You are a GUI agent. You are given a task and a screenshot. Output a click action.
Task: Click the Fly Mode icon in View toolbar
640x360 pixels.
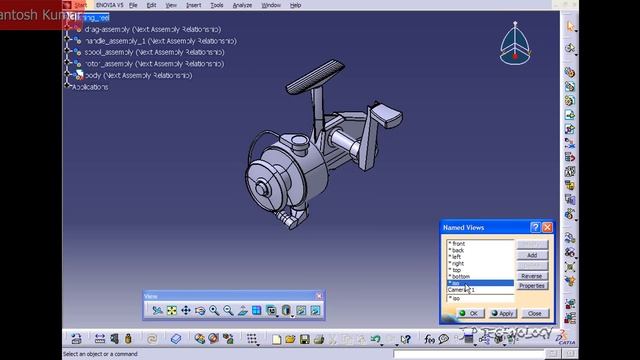[157, 311]
